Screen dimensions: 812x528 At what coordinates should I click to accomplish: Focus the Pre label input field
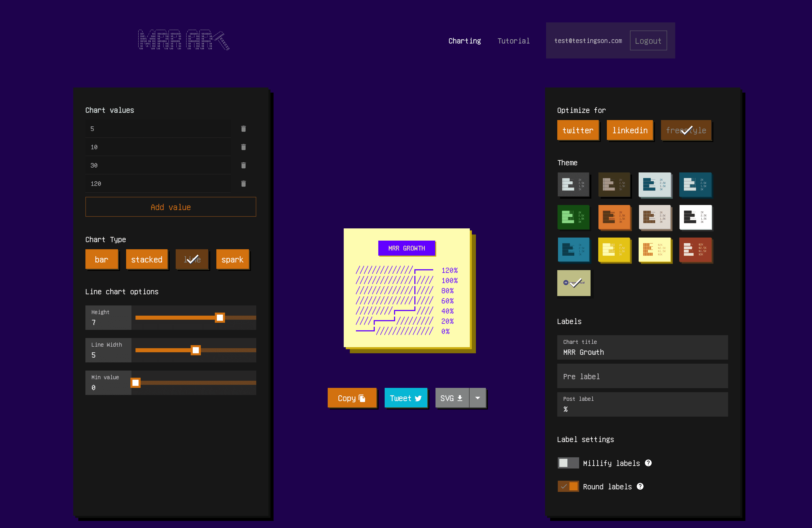[x=642, y=376]
